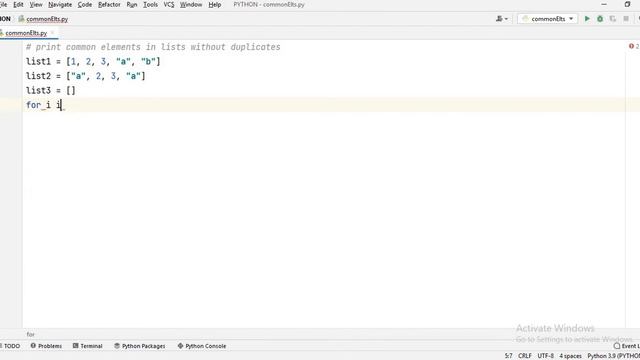Viewport: 640px width, 360px height.
Task: Open the Code menu
Action: point(85,4)
